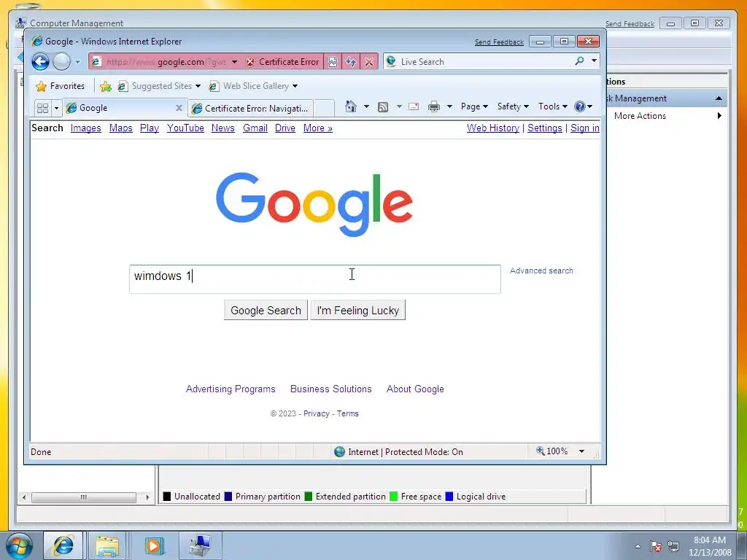Stop loading with the red X icon
747x560 pixels.
pyautogui.click(x=368, y=62)
